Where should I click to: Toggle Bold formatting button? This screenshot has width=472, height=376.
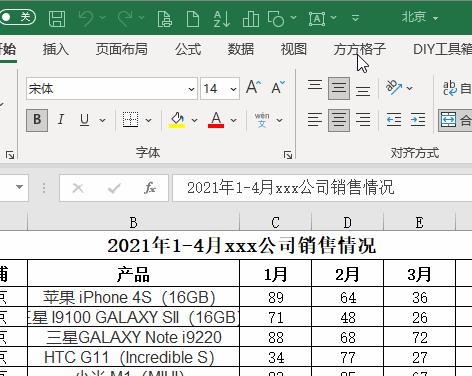(37, 120)
